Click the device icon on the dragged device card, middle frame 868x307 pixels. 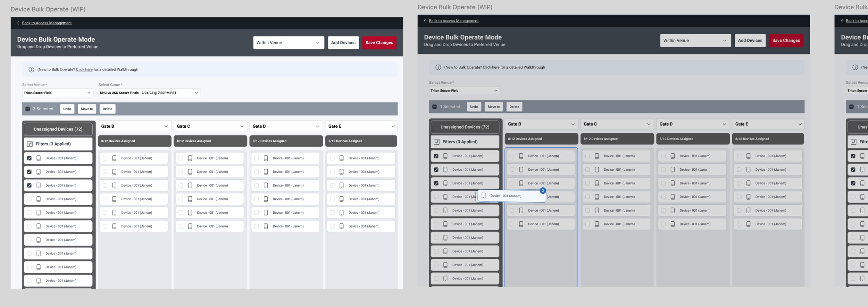(x=484, y=196)
